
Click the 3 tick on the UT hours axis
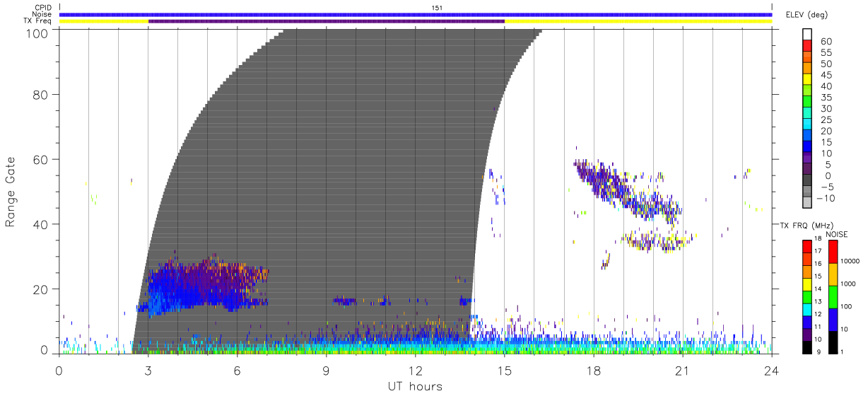(x=148, y=370)
